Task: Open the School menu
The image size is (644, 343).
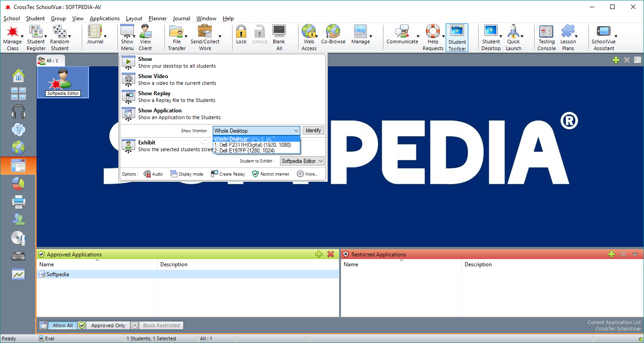Action: (12, 19)
